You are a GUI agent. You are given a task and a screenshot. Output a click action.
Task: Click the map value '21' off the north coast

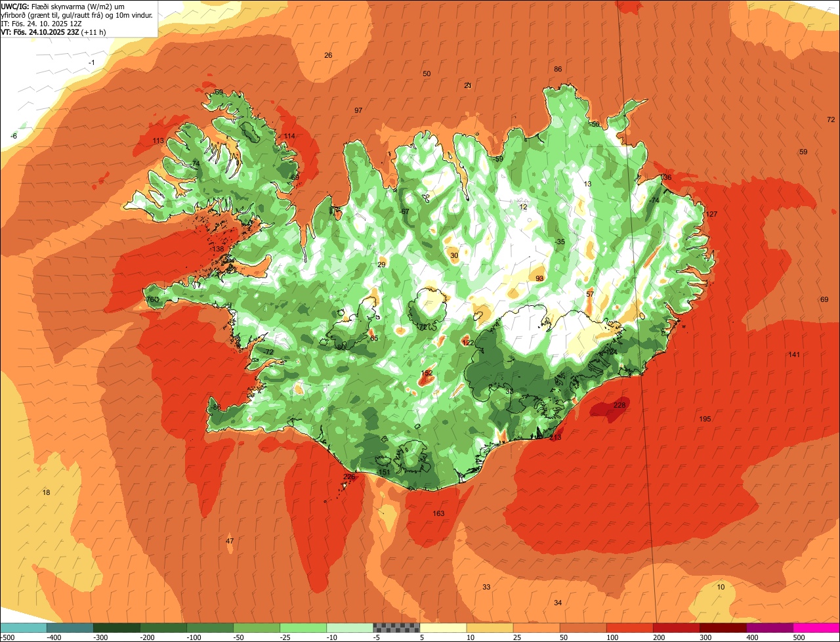pyautogui.click(x=468, y=85)
